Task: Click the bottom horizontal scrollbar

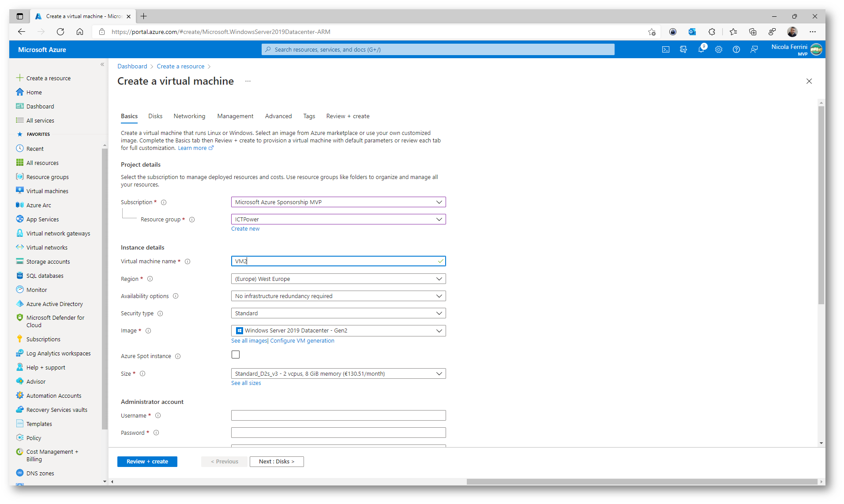Action: [x=642, y=482]
